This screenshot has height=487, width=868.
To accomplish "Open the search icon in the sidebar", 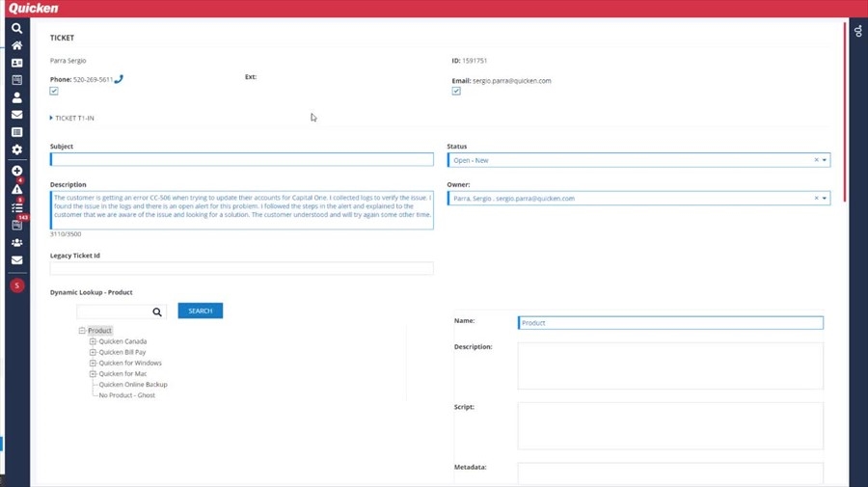I will [x=16, y=29].
